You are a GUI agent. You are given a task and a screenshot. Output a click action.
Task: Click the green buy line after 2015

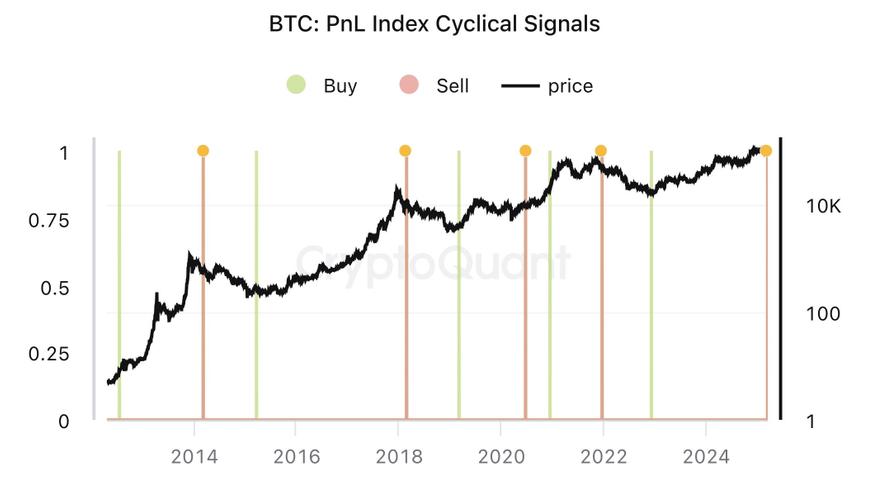256,350
